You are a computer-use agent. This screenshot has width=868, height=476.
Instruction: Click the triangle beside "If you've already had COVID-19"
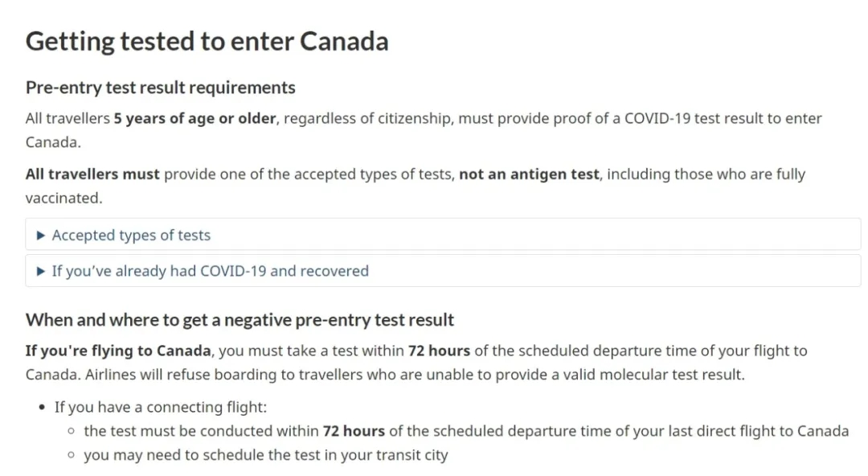click(x=42, y=271)
